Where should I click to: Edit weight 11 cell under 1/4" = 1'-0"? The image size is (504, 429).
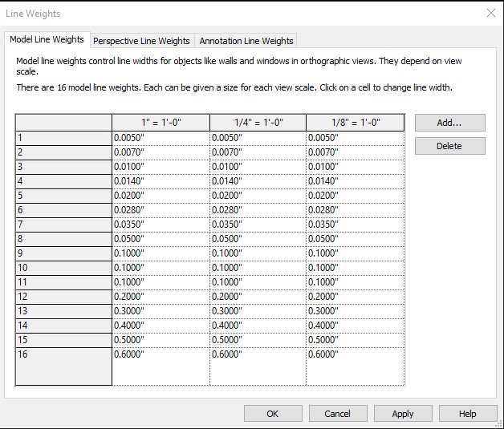click(x=258, y=282)
